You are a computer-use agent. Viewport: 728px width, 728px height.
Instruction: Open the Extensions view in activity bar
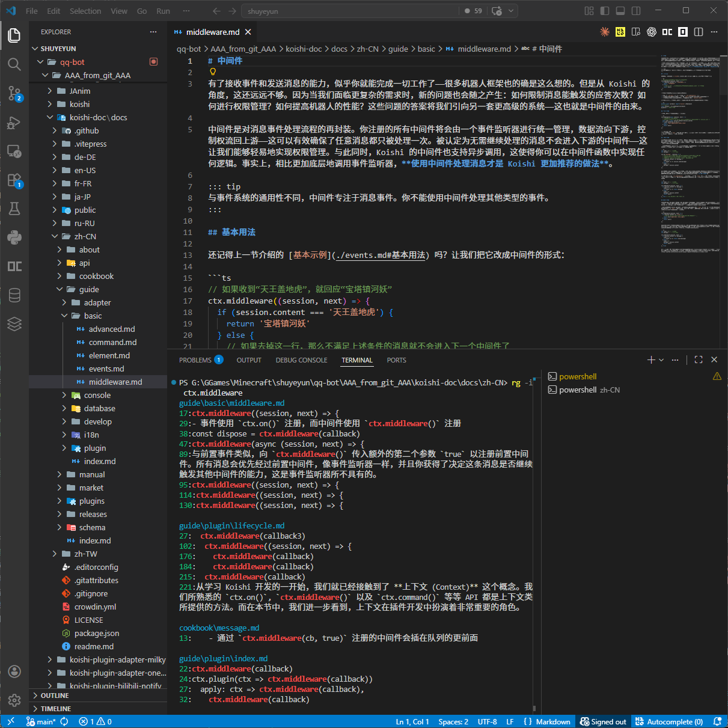(x=14, y=180)
